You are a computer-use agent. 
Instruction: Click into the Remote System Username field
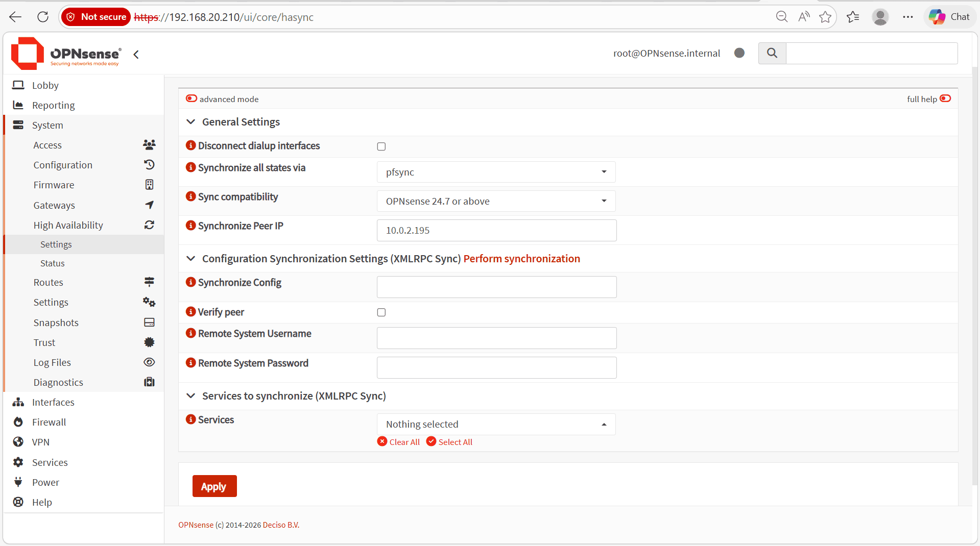coord(496,338)
